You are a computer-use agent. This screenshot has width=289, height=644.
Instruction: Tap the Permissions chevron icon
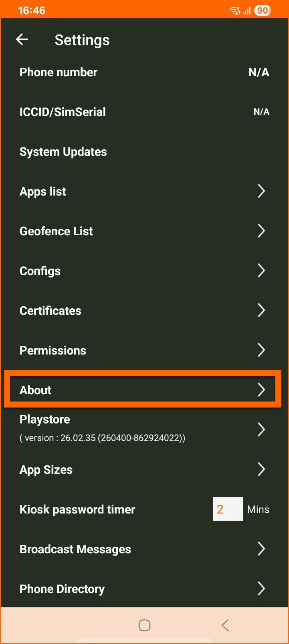point(261,350)
